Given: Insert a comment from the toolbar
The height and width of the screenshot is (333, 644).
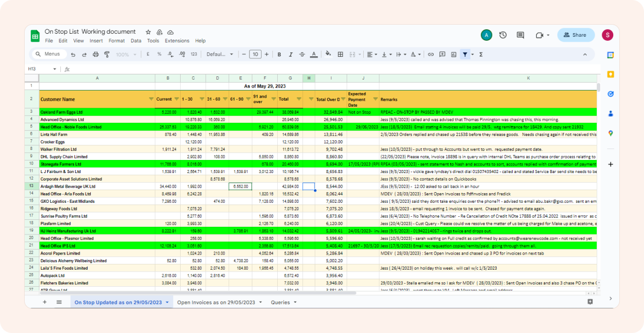Looking at the screenshot, I should pos(442,54).
